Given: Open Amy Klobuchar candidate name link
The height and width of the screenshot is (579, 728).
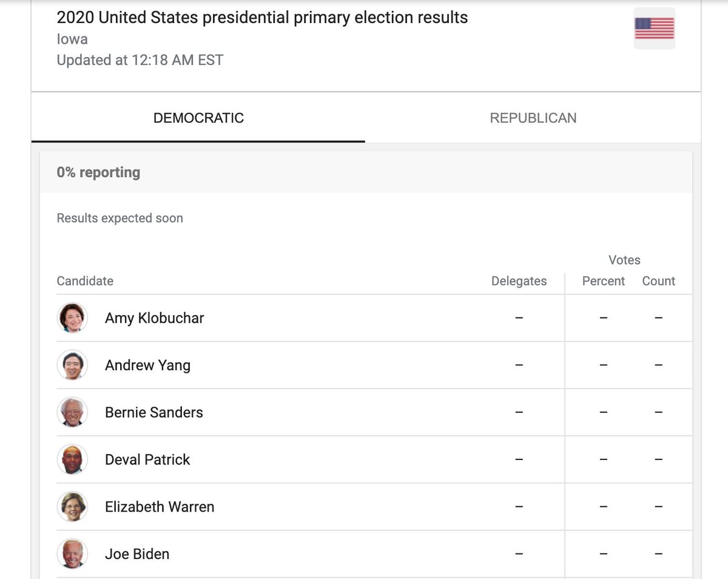Looking at the screenshot, I should [154, 318].
